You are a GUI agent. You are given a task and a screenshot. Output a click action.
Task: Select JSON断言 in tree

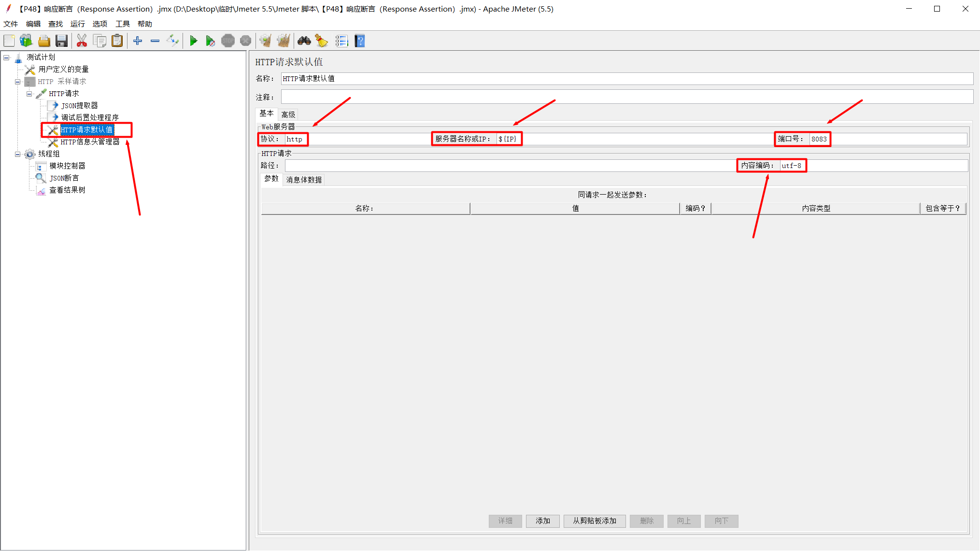[64, 178]
